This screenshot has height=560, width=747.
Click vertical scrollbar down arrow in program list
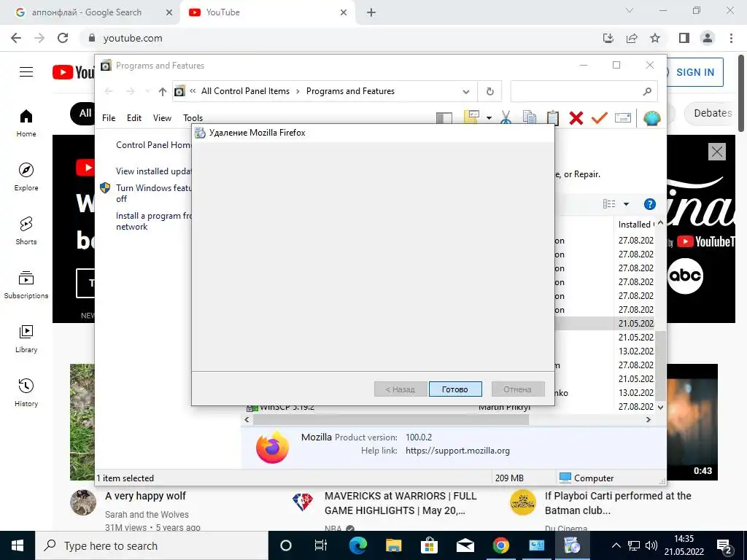click(660, 407)
